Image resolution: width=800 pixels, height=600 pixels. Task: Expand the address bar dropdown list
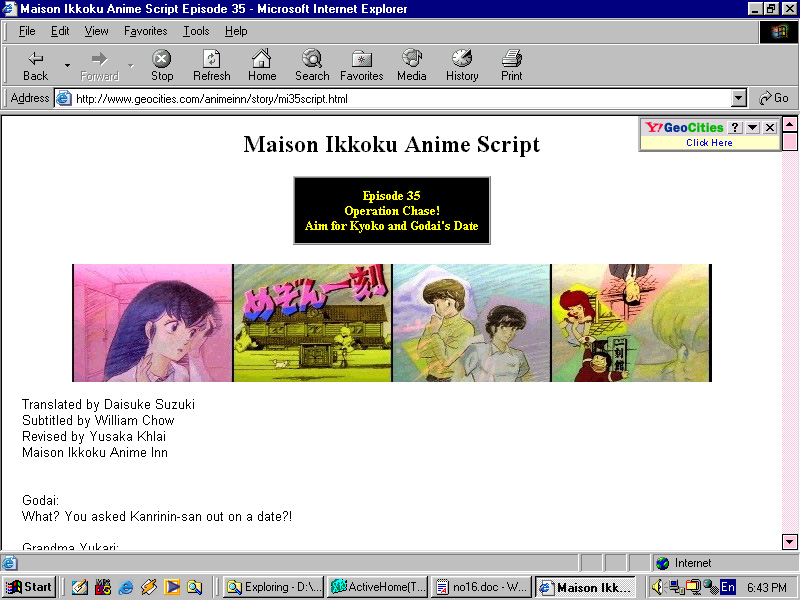click(x=738, y=98)
